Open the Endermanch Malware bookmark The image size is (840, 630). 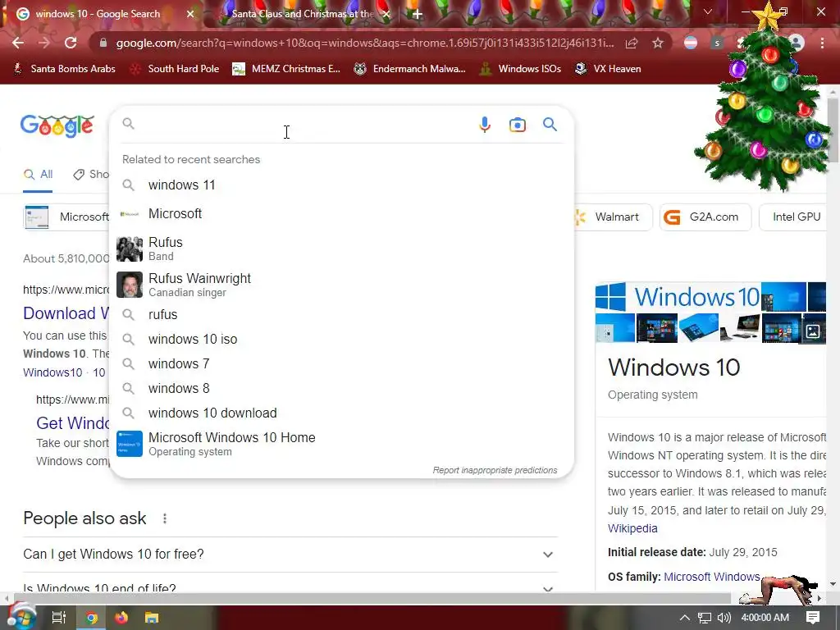[x=410, y=69]
